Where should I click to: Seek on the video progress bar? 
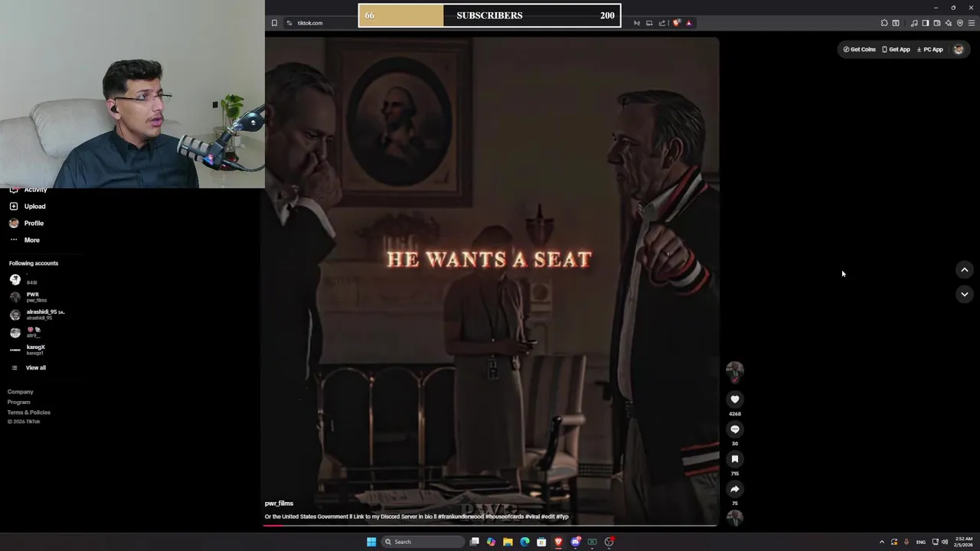tap(491, 526)
